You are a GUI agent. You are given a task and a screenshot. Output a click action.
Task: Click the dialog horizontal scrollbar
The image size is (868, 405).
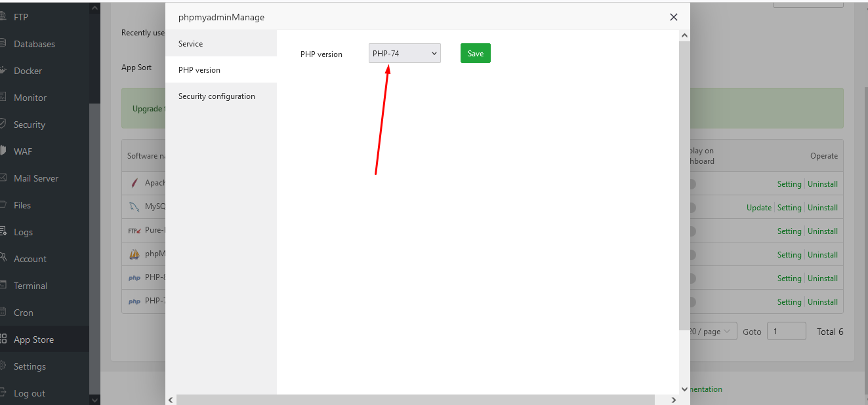(x=415, y=400)
